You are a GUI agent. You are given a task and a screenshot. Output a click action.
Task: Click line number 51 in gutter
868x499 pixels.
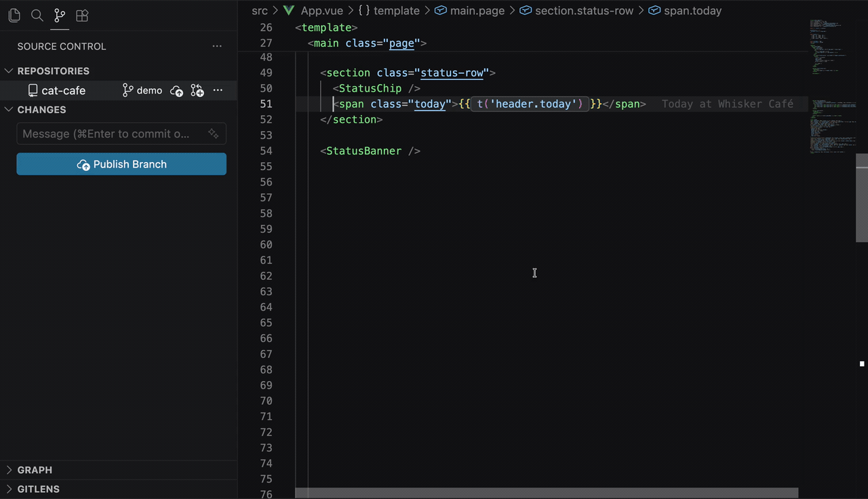point(267,104)
